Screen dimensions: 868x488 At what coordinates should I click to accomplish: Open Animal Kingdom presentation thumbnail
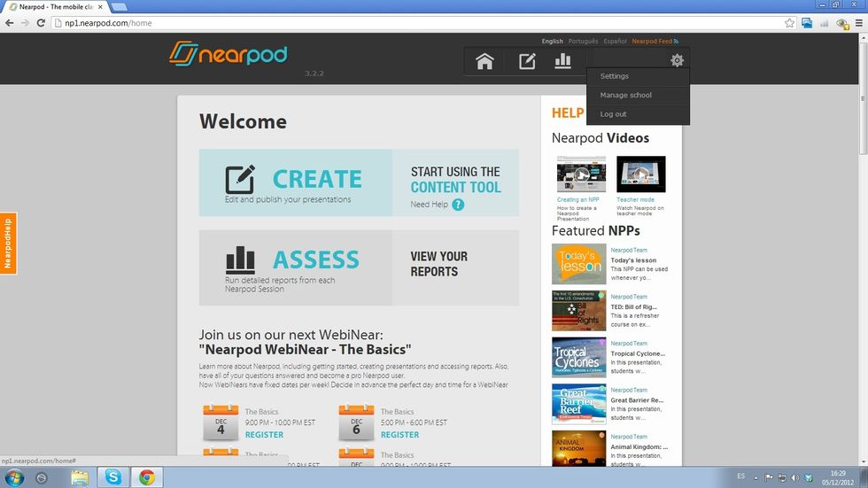click(579, 449)
